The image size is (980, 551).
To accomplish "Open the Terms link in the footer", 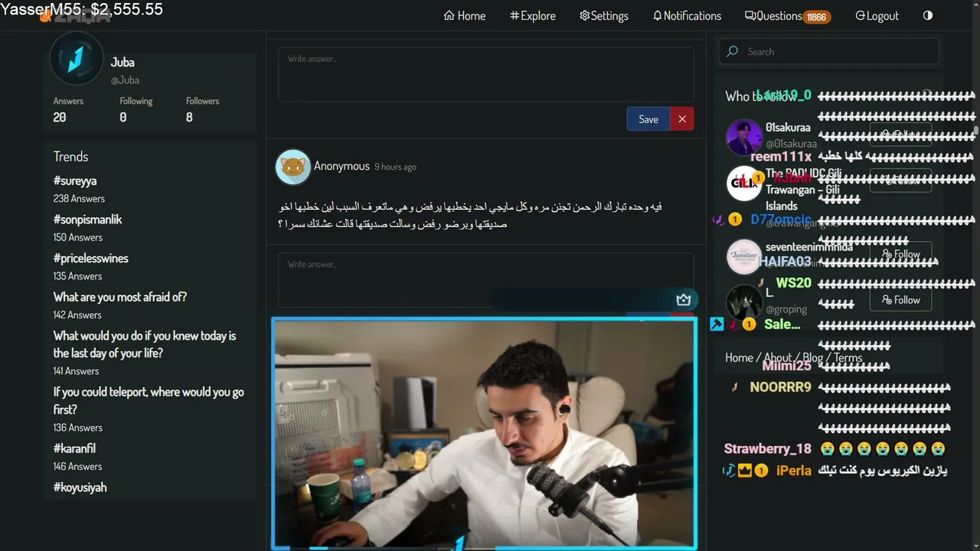I will point(848,357).
